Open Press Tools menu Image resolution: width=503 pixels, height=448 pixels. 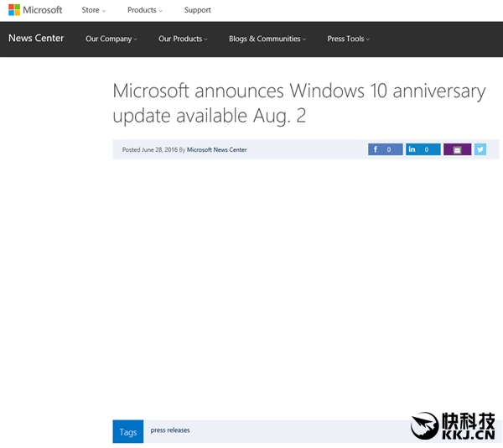pyautogui.click(x=349, y=39)
